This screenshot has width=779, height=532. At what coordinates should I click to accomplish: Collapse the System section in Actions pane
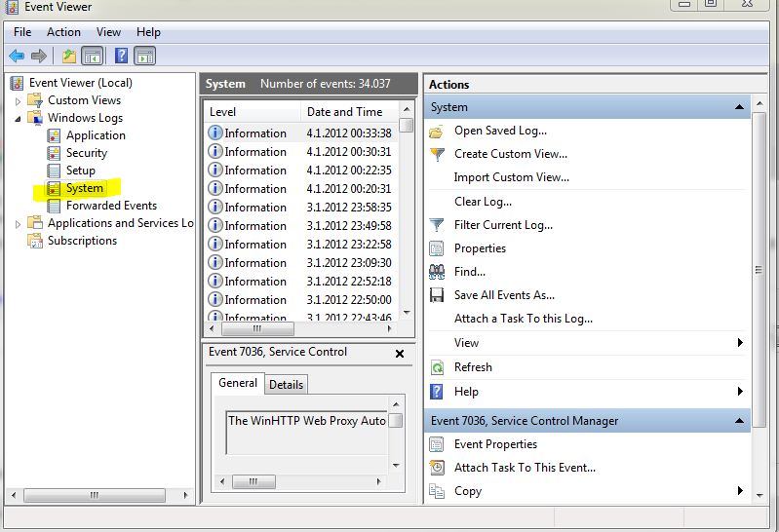coord(740,107)
